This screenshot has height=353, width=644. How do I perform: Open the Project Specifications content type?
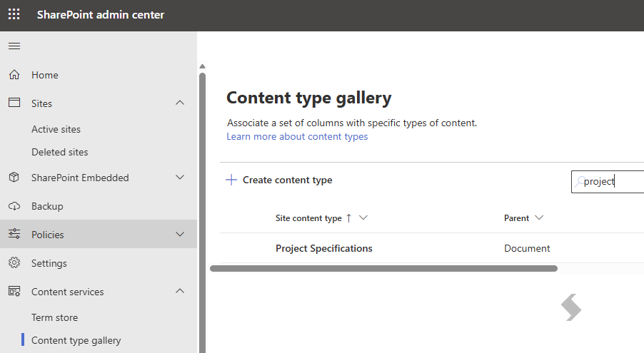(x=323, y=248)
